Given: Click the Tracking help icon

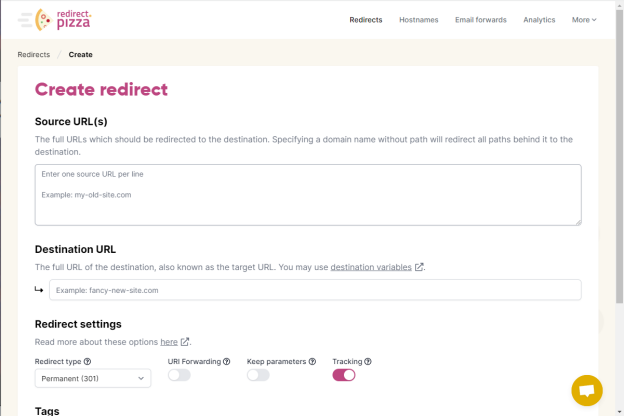Looking at the screenshot, I should coord(368,361).
